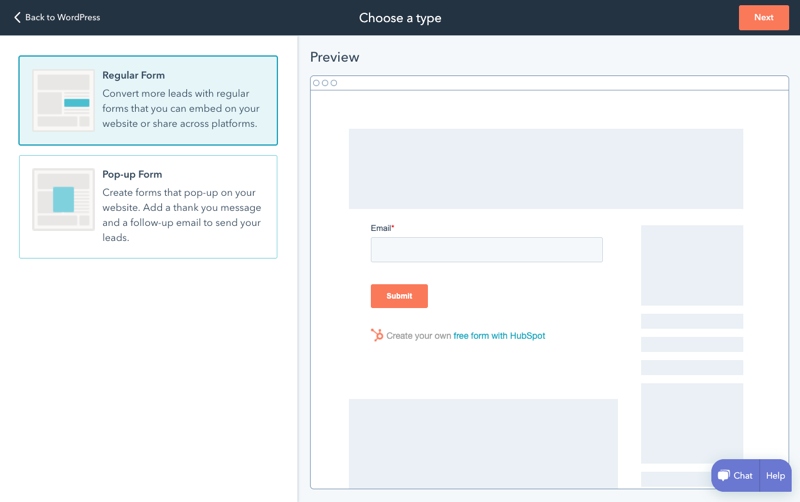Open 'free form with HubSpot' link
The image size is (800, 502).
click(499, 336)
